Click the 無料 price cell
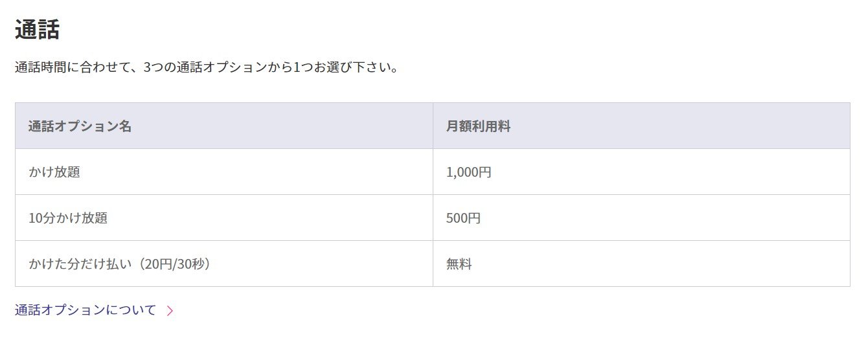Image resolution: width=868 pixels, height=338 pixels. tap(641, 264)
